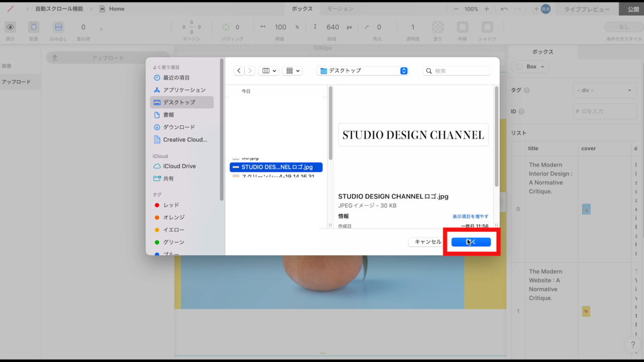
Task: Click the file list vertical scrollbar
Action: (331, 123)
